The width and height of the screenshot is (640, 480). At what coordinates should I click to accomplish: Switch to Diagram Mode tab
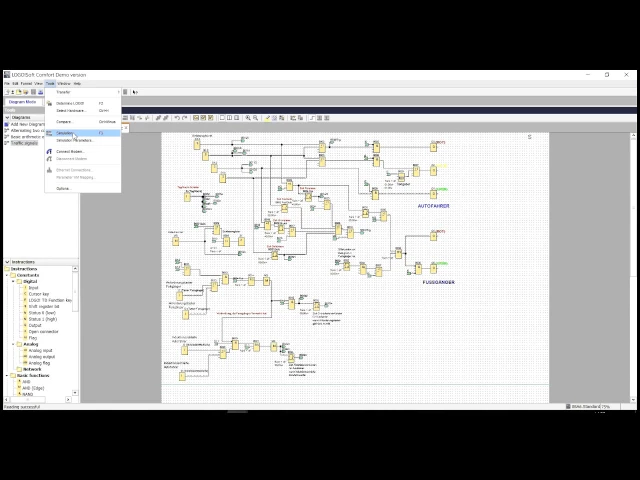point(22,102)
